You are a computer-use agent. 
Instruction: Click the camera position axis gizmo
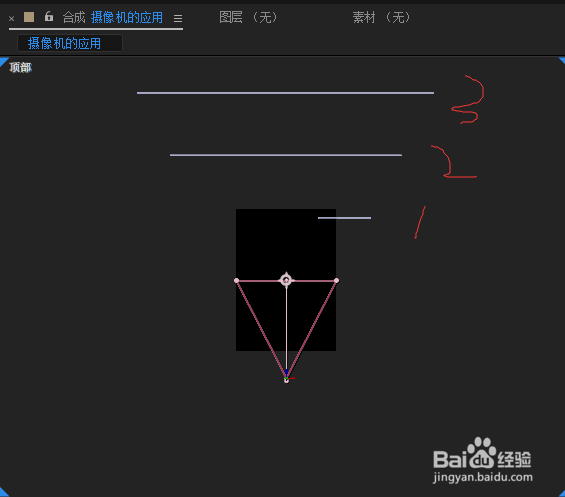[287, 378]
